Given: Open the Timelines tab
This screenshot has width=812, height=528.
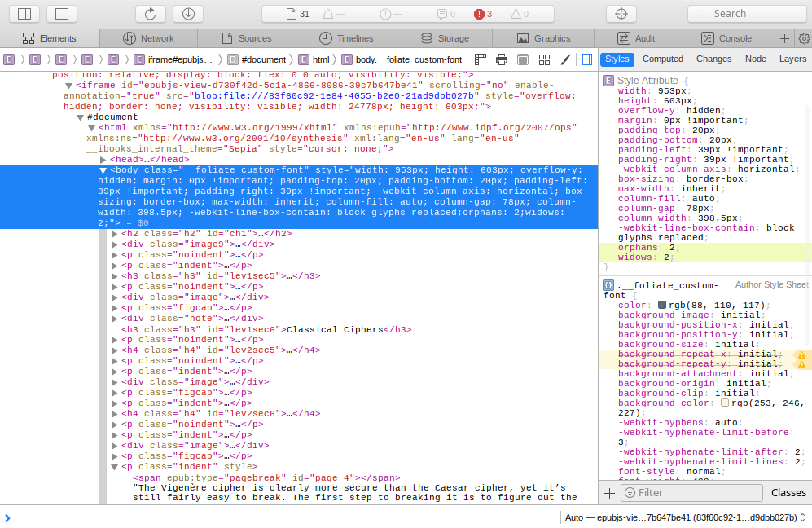Looking at the screenshot, I should [346, 38].
